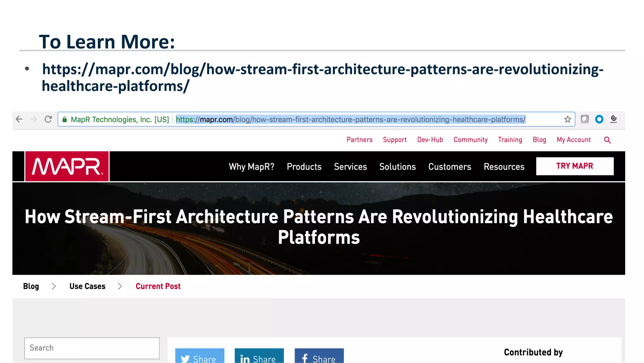Click the blog Search field

point(92,348)
